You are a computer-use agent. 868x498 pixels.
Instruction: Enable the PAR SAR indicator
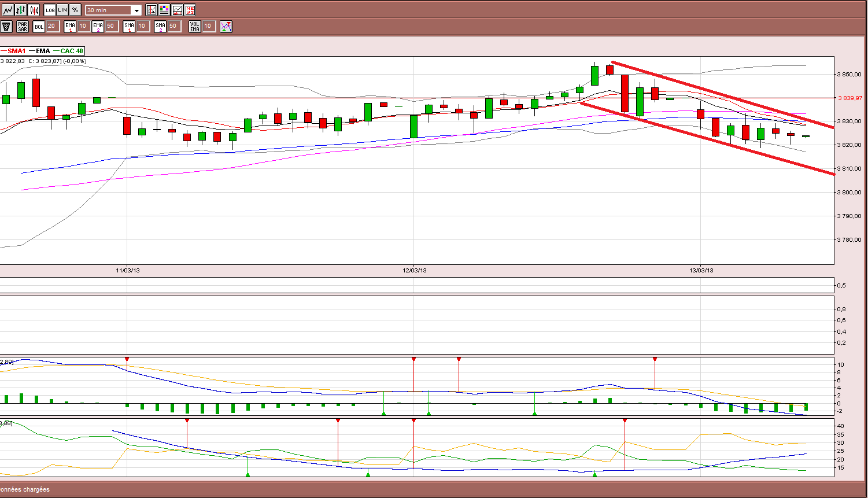click(x=23, y=26)
